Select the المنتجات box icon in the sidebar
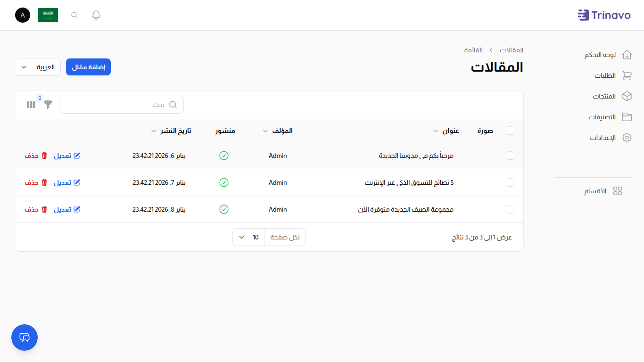This screenshot has width=644, height=362. 627,96
